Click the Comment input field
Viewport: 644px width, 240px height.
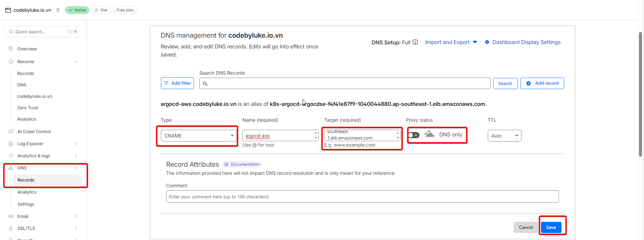[x=362, y=197]
